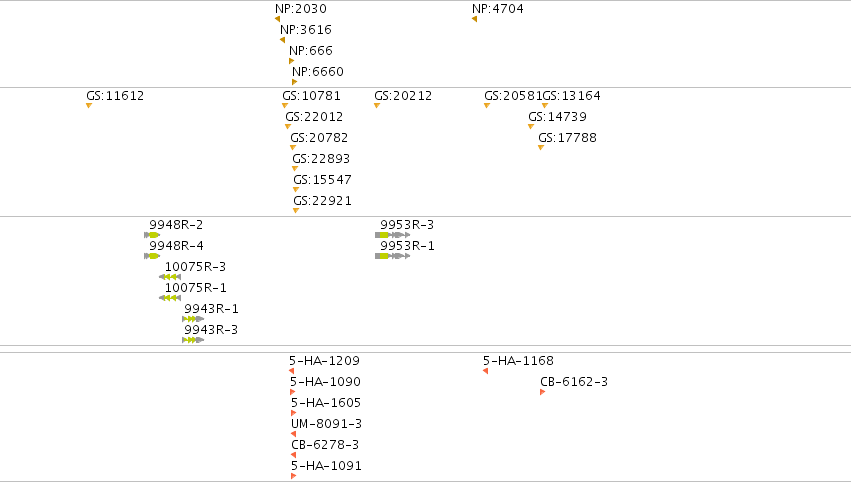Click the GS:11612 marker triangle
This screenshot has height=482, width=851.
point(89,105)
